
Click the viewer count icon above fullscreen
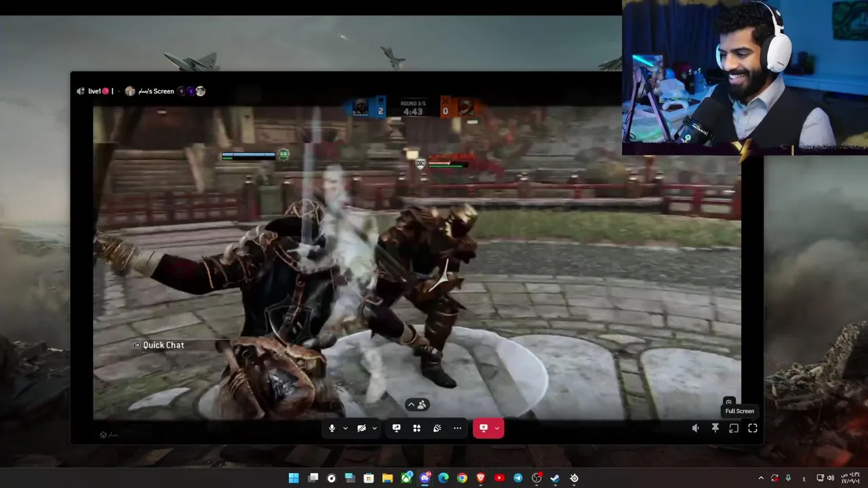(729, 402)
